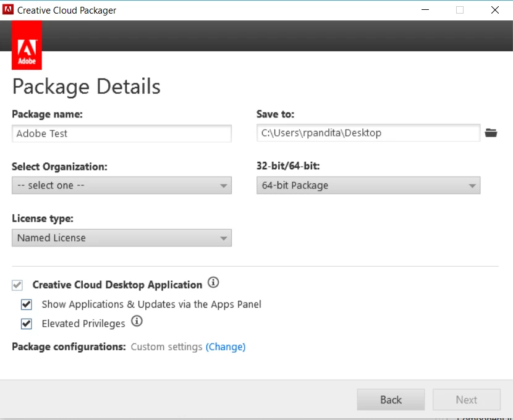Click info icon next to Creative Cloud Desktop Application
513x420 pixels.
coord(213,282)
